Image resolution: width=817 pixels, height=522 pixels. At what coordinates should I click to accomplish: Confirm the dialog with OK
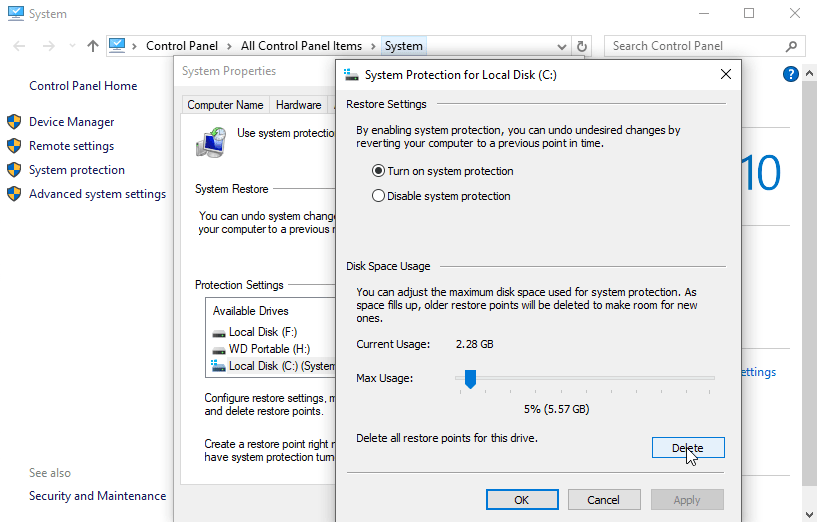pos(522,500)
